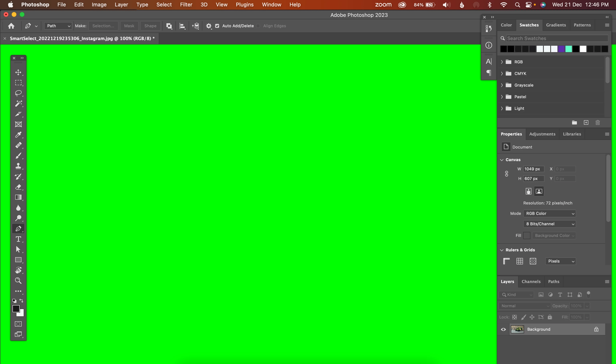Select the Eraser tool
Viewport: 616px width, 364px height.
coord(18,187)
